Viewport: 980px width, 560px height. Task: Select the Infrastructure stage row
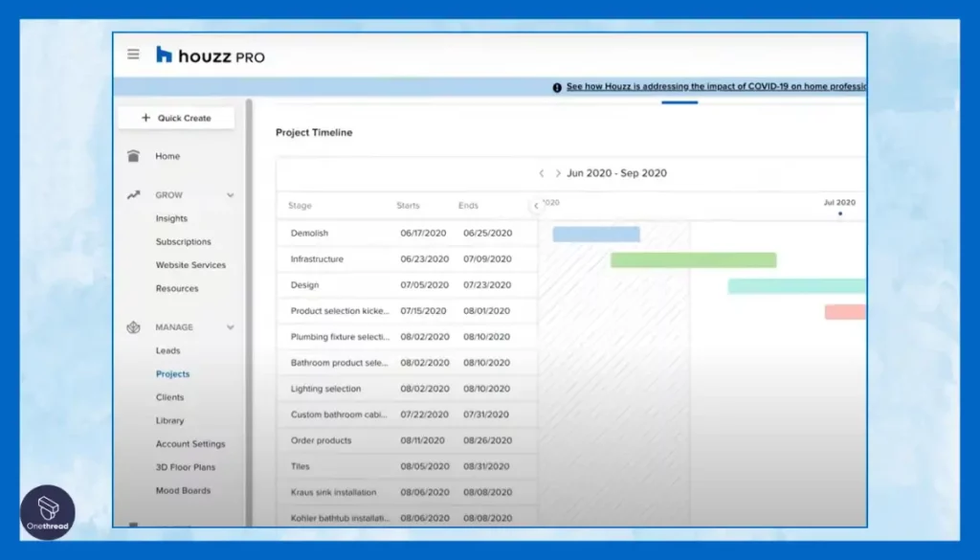point(407,258)
